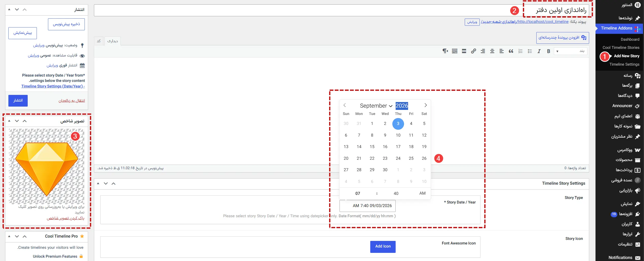The image size is (644, 261).
Task: Click افزودن پروندهٔ چندرسانه‌ای add media button
Action: tap(562, 38)
